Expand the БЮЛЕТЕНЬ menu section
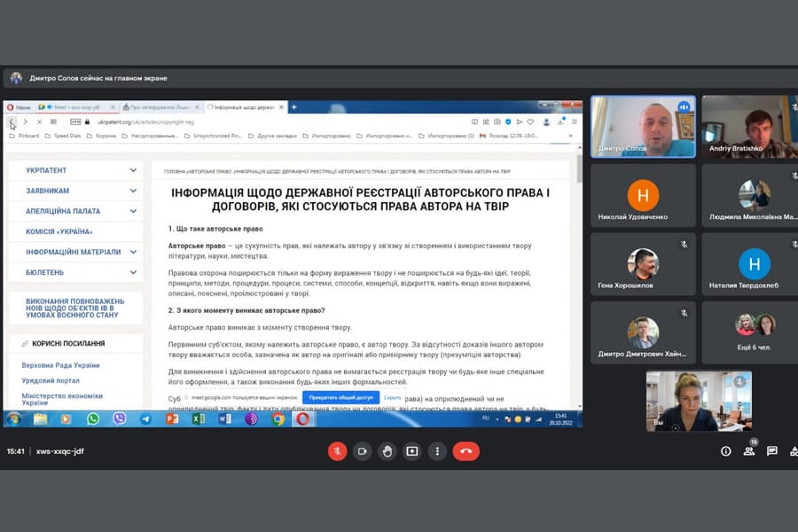 pos(133,272)
